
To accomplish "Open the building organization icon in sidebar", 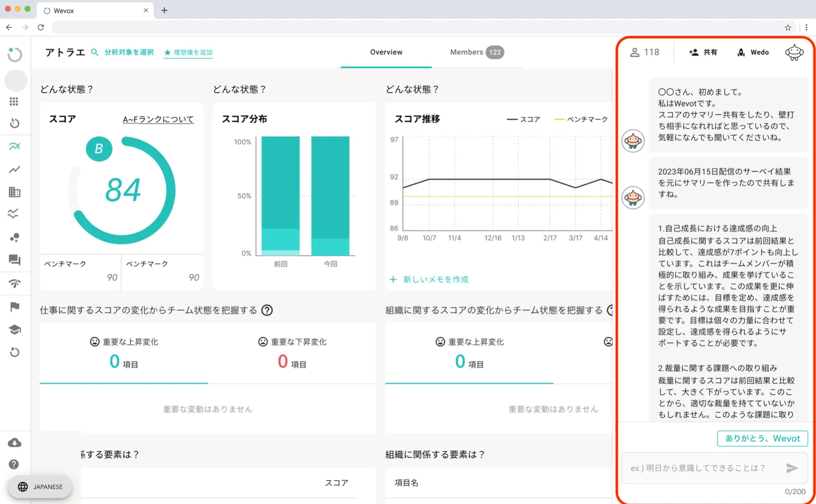I will point(15,192).
